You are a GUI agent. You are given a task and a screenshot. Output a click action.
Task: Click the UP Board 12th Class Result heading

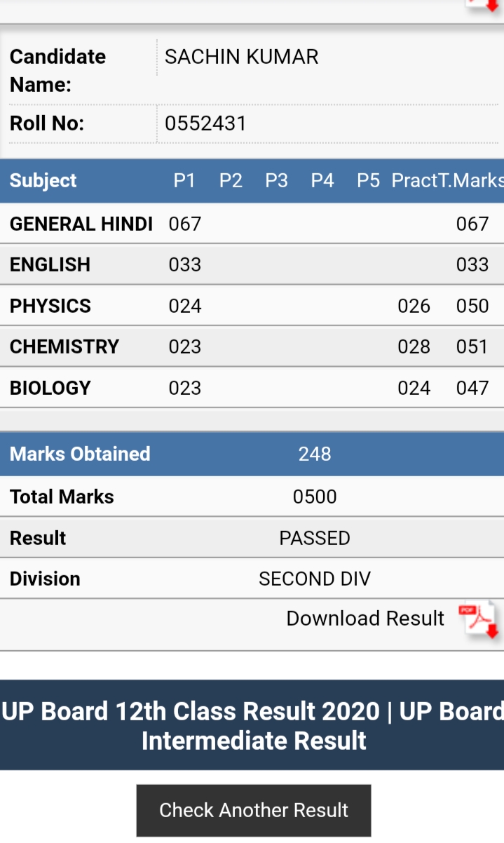point(252,725)
